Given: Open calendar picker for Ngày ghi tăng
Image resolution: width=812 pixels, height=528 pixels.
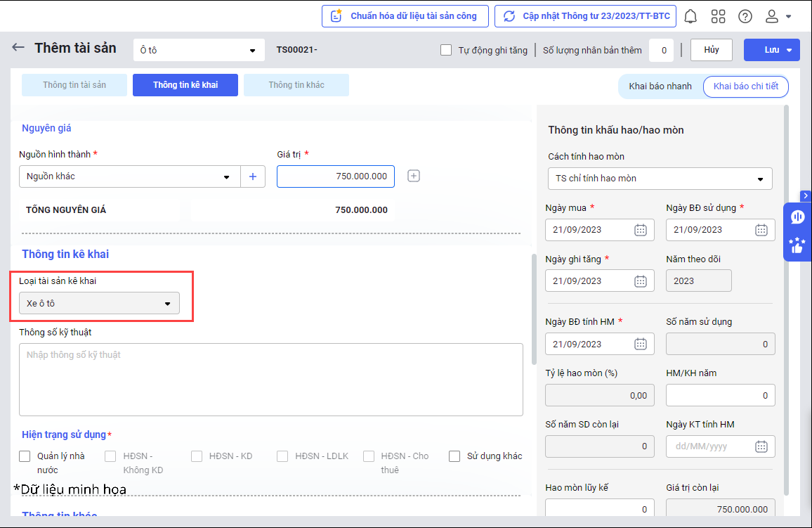Looking at the screenshot, I should coord(640,281).
